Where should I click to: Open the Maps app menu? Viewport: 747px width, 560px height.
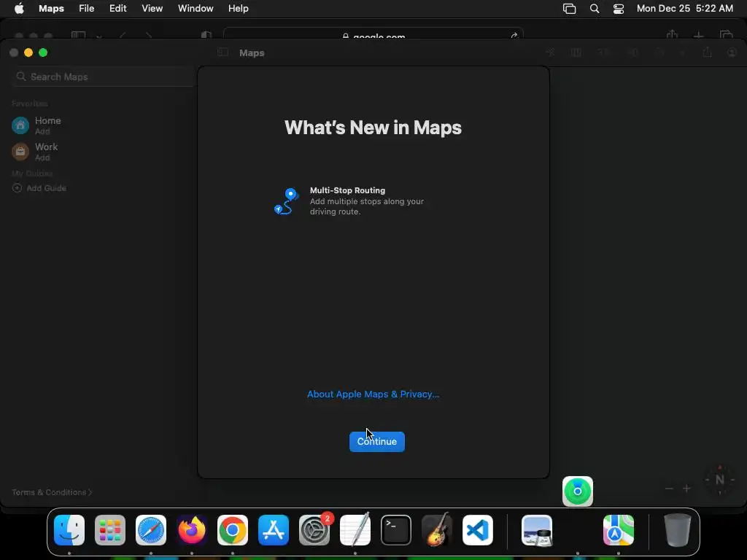pyautogui.click(x=52, y=9)
